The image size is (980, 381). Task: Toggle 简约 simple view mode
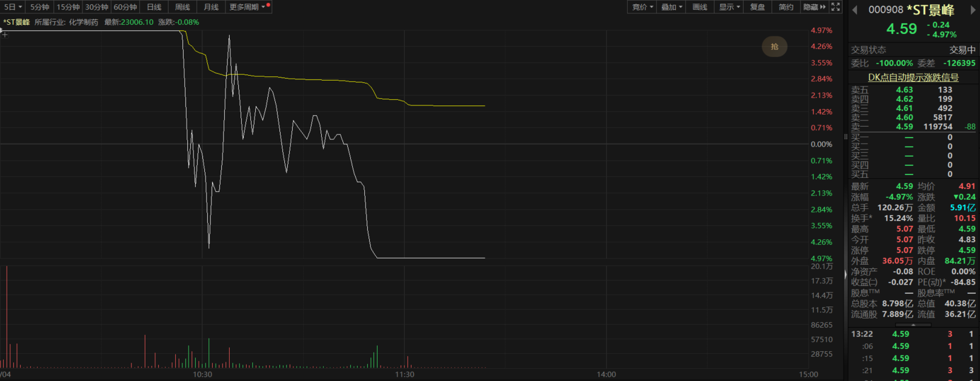coord(785,7)
